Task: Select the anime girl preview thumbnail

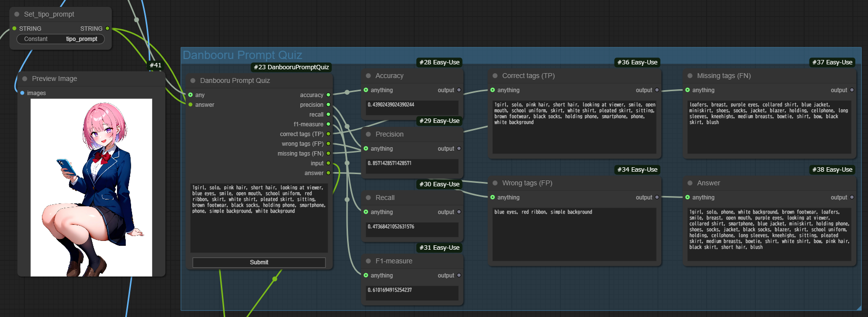Action: [x=92, y=188]
